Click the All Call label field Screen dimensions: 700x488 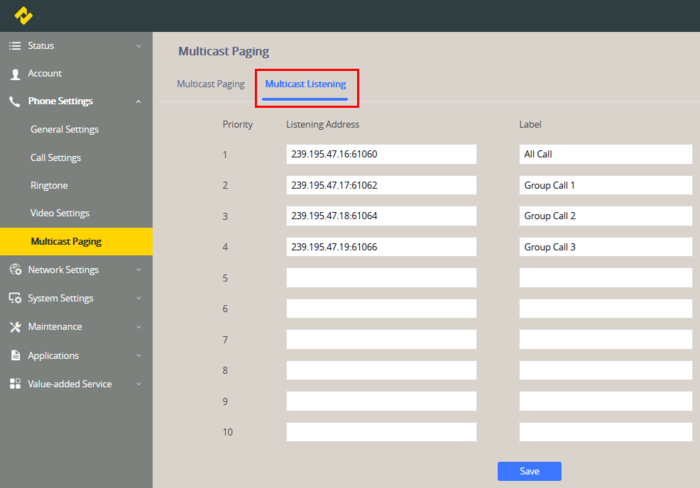tap(605, 155)
